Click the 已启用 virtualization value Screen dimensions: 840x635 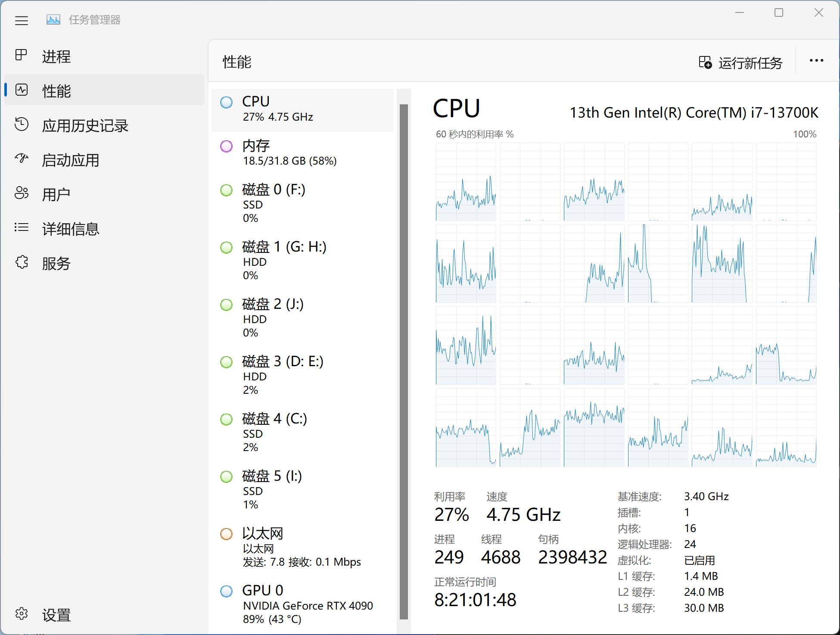700,560
